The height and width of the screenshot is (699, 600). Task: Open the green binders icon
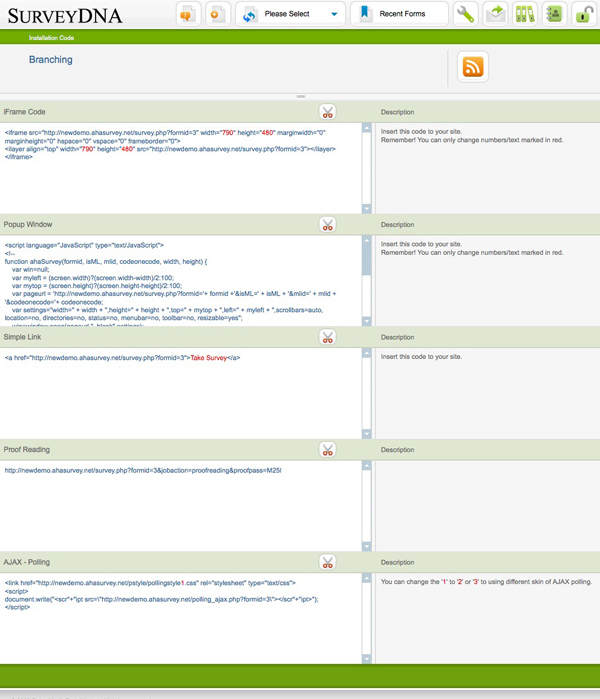[x=525, y=14]
